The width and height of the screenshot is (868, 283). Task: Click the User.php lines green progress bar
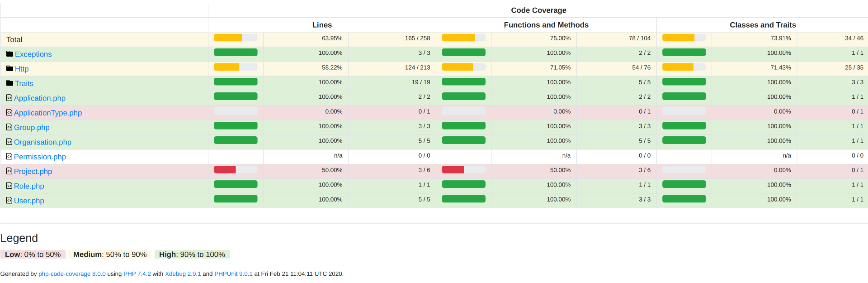point(236,199)
